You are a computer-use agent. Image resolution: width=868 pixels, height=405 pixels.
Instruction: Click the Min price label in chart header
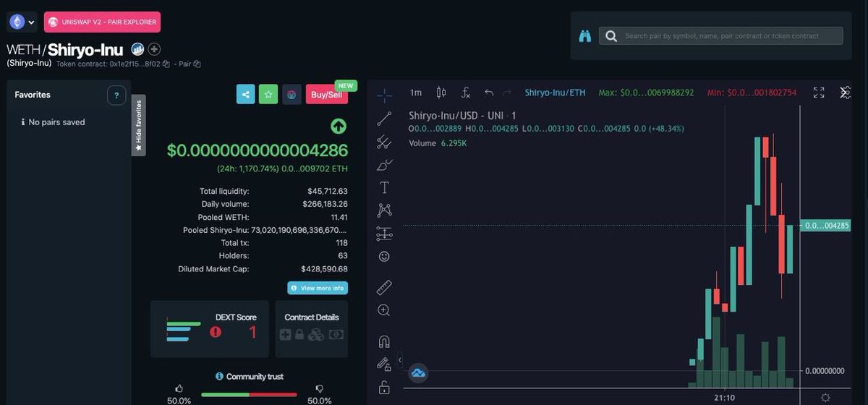[x=752, y=93]
